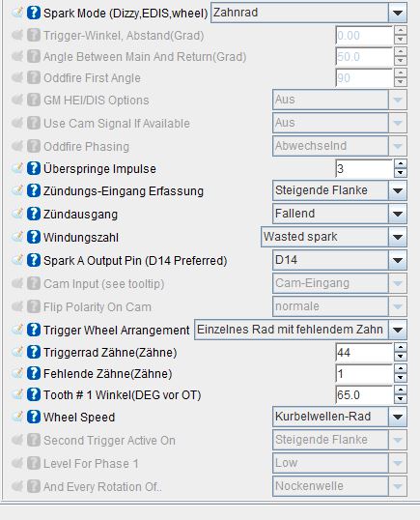
Task: Increase the Überspringe Impulse value with up arrow
Action: click(x=401, y=163)
